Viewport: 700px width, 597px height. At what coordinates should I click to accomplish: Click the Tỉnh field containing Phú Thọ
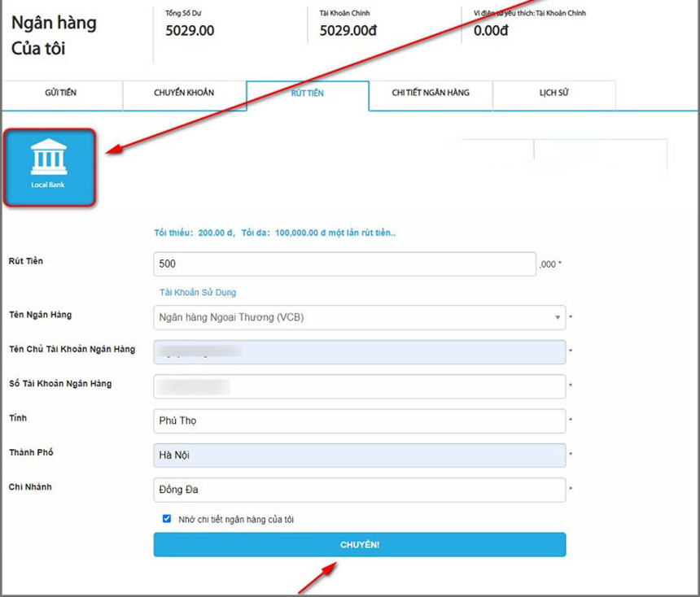click(359, 421)
